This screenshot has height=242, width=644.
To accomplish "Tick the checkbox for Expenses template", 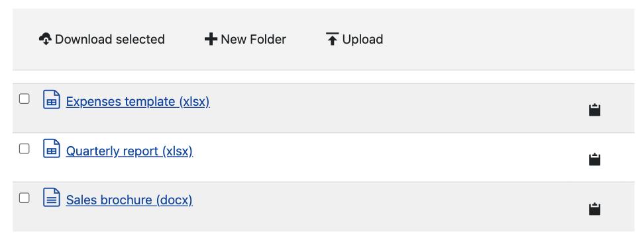I will point(25,99).
